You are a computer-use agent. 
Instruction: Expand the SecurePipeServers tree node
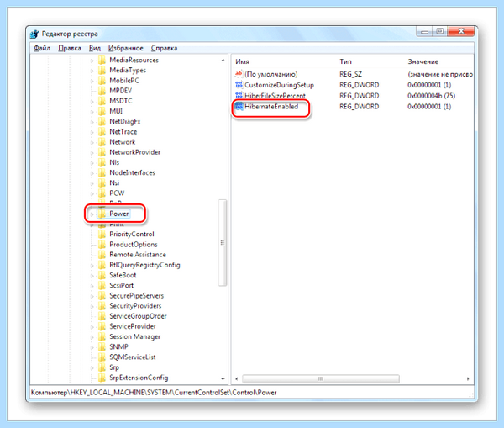pyautogui.click(x=92, y=296)
